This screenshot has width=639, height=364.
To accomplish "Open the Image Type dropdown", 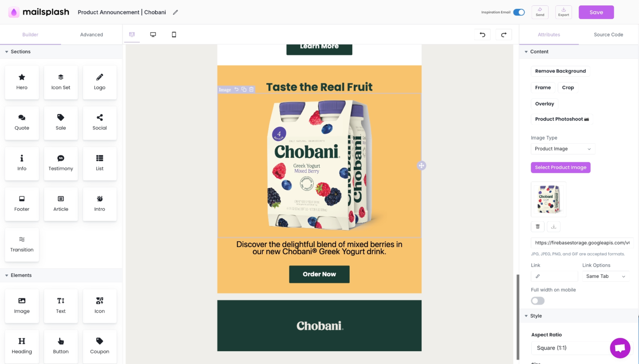I will coord(563,149).
